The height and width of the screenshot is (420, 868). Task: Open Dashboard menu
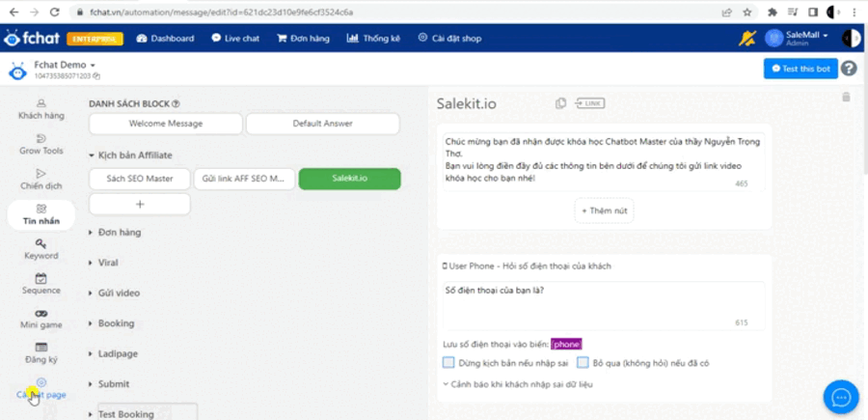[165, 39]
